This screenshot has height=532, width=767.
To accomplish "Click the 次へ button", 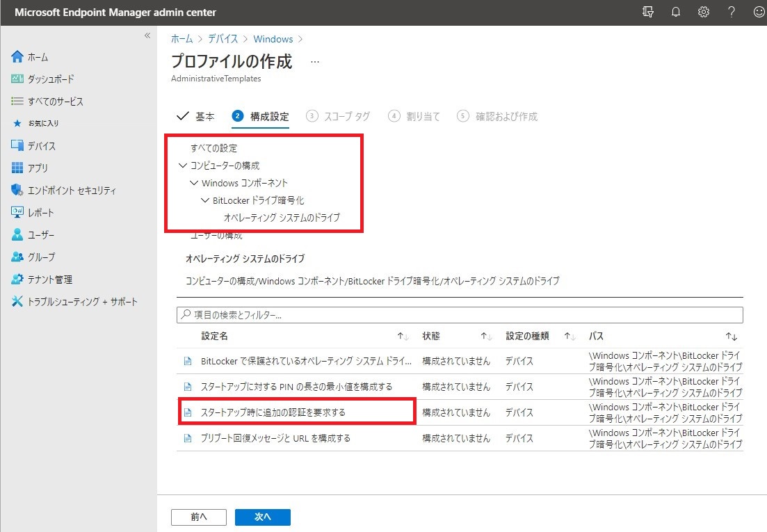I will (263, 517).
